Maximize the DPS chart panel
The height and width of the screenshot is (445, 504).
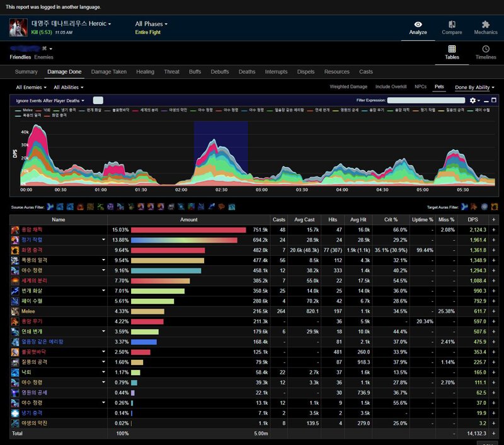point(494,100)
